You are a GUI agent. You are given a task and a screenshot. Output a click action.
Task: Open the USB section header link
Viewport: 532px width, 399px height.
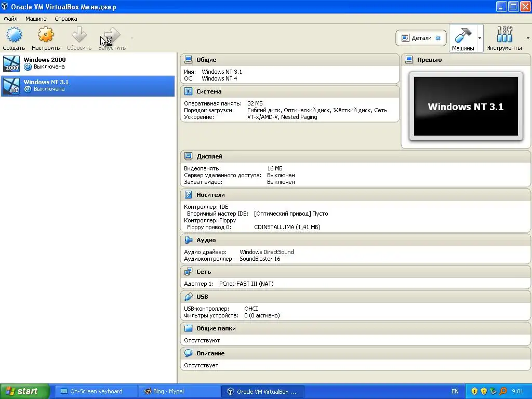pyautogui.click(x=202, y=297)
